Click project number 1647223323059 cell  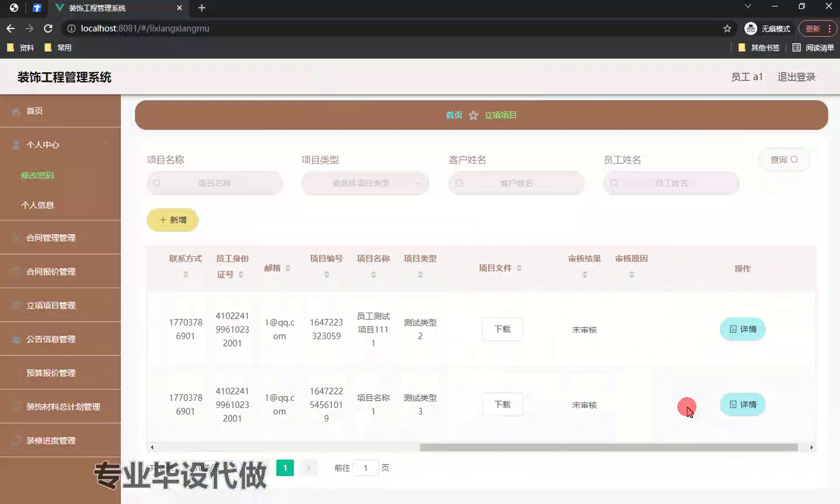pyautogui.click(x=327, y=330)
